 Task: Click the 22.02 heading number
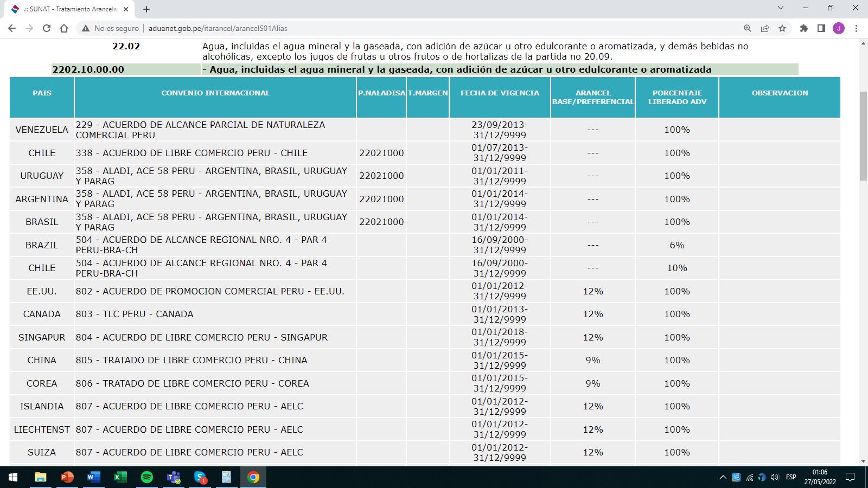coord(126,46)
